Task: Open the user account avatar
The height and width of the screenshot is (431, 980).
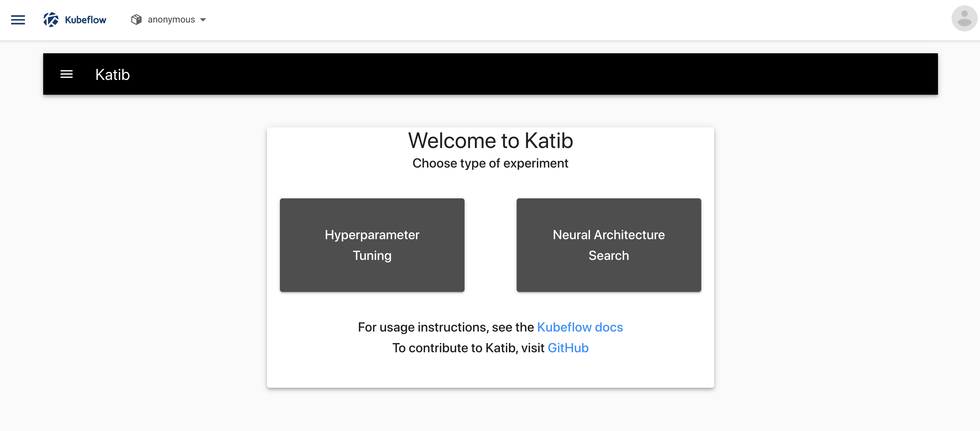Action: (964, 18)
